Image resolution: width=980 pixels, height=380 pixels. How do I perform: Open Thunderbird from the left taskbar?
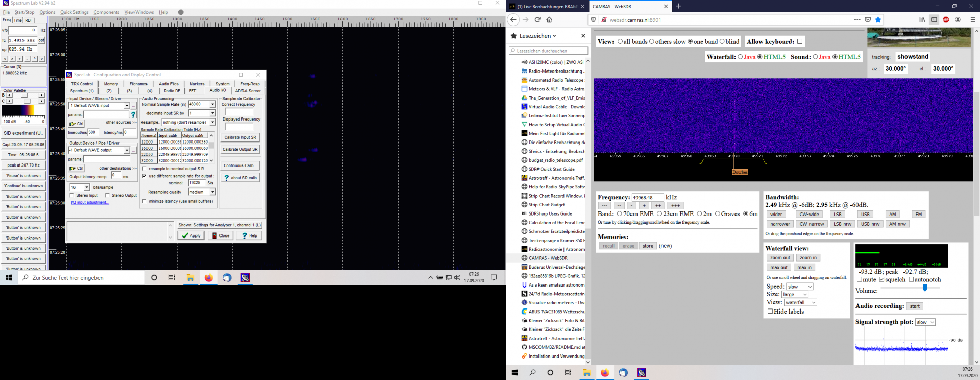pyautogui.click(x=227, y=278)
